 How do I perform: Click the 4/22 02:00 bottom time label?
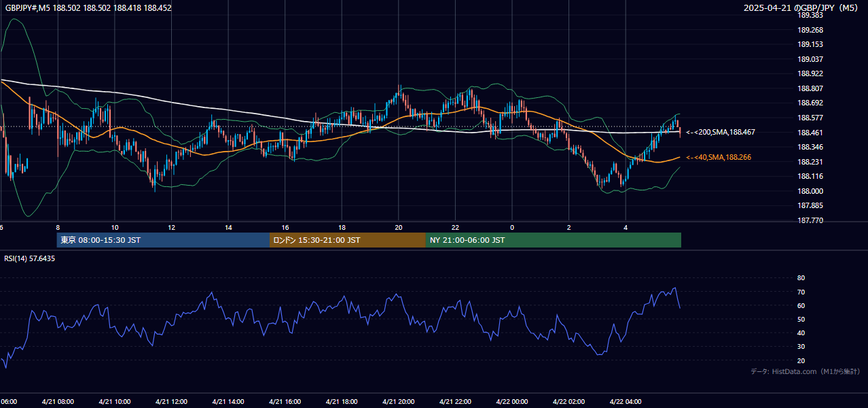(569, 402)
